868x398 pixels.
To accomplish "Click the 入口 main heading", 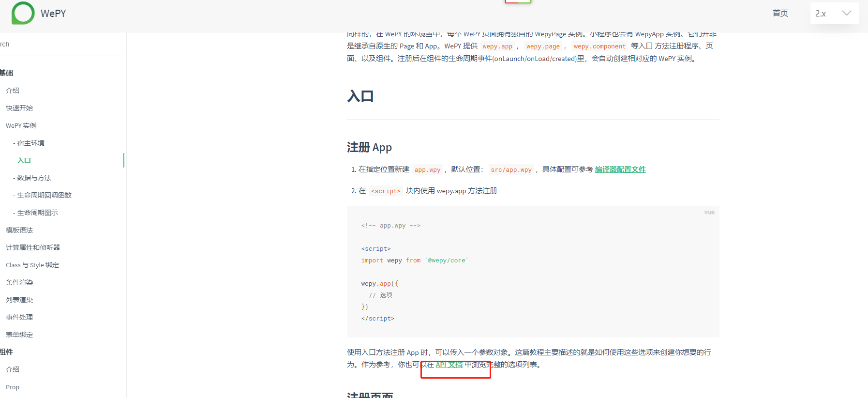I will [360, 96].
